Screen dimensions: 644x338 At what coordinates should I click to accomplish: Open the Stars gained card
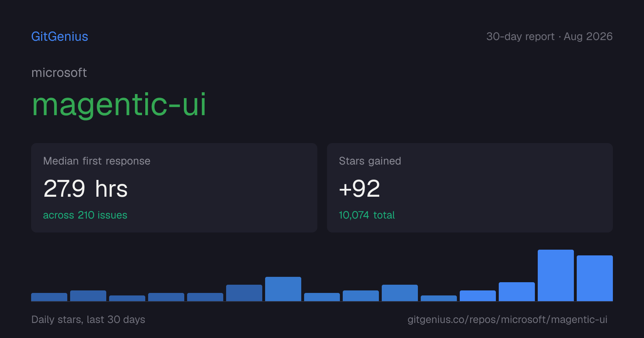(470, 188)
